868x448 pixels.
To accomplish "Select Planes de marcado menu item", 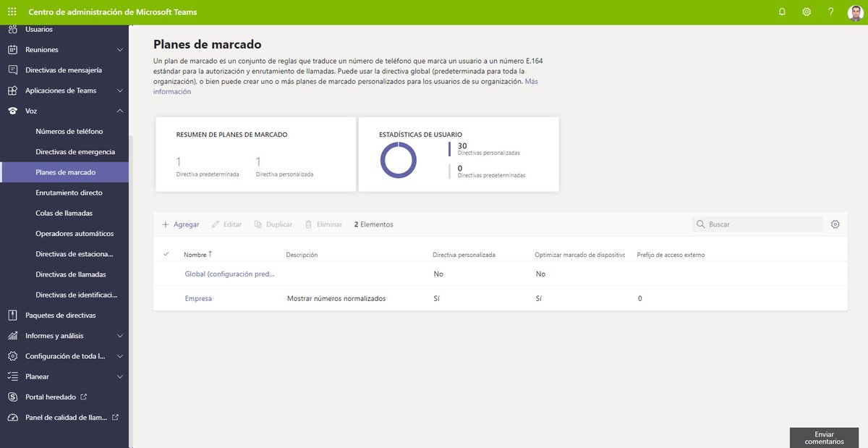I will (64, 172).
